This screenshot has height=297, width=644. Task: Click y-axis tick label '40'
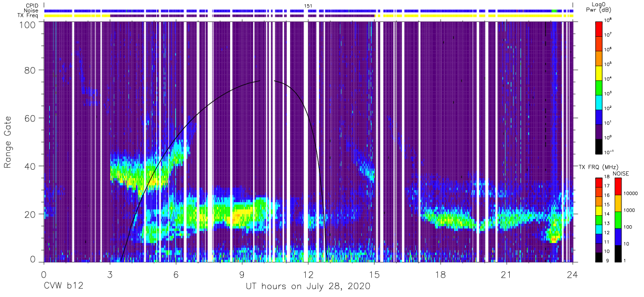pyautogui.click(x=30, y=166)
